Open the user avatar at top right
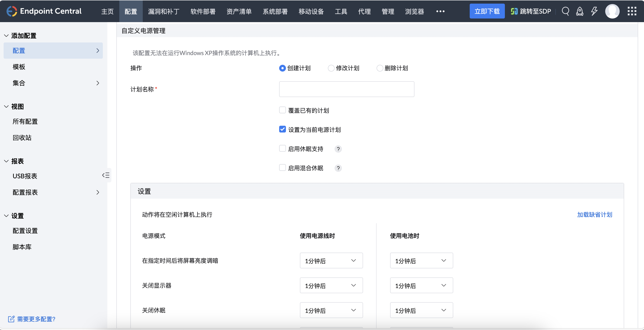This screenshot has height=330, width=644. click(612, 11)
